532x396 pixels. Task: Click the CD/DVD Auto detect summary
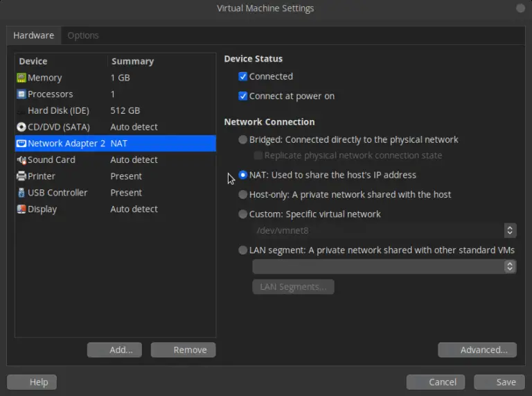point(134,127)
